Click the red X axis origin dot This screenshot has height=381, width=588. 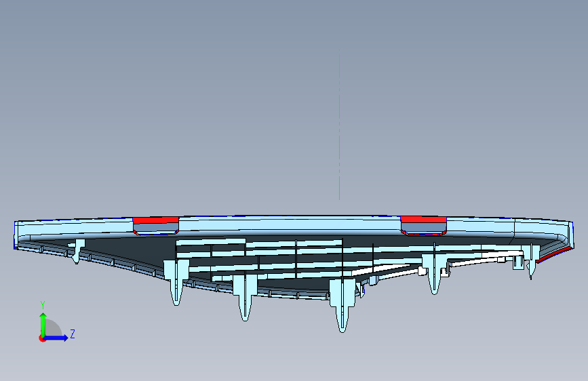(x=42, y=339)
